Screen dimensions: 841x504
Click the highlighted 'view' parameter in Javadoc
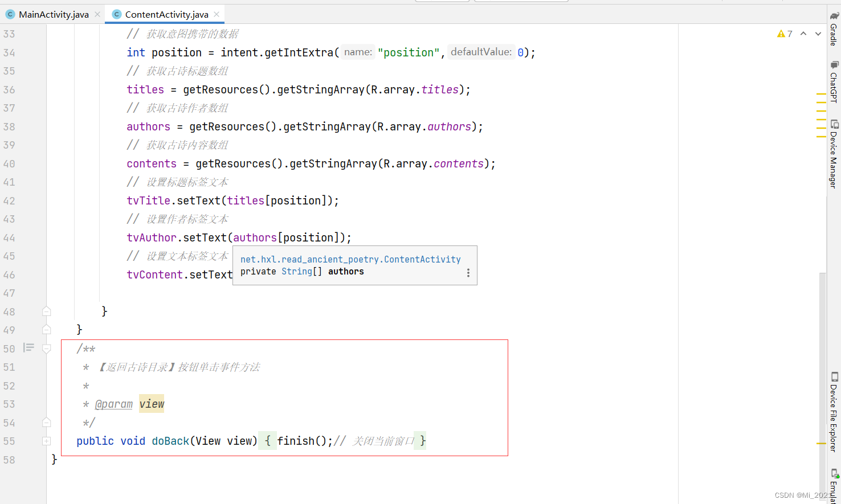coord(152,404)
